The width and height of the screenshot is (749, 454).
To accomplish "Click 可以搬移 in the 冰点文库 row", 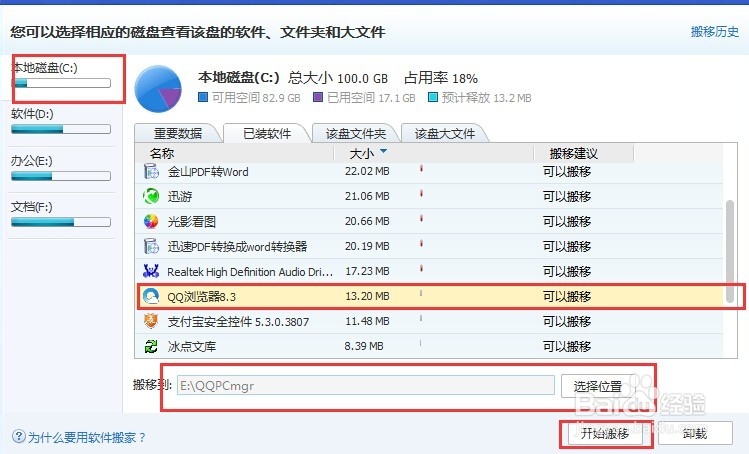I will point(567,346).
